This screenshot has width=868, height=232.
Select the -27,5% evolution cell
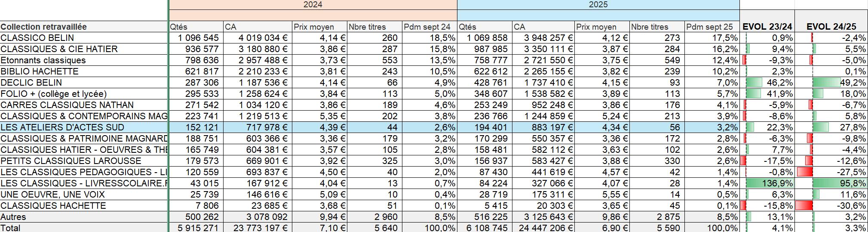[831, 172]
